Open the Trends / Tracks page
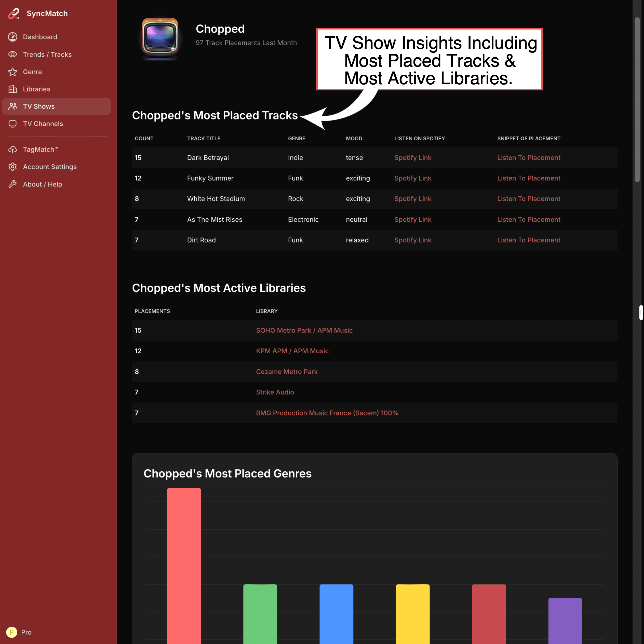Image resolution: width=644 pixels, height=644 pixels. click(47, 54)
